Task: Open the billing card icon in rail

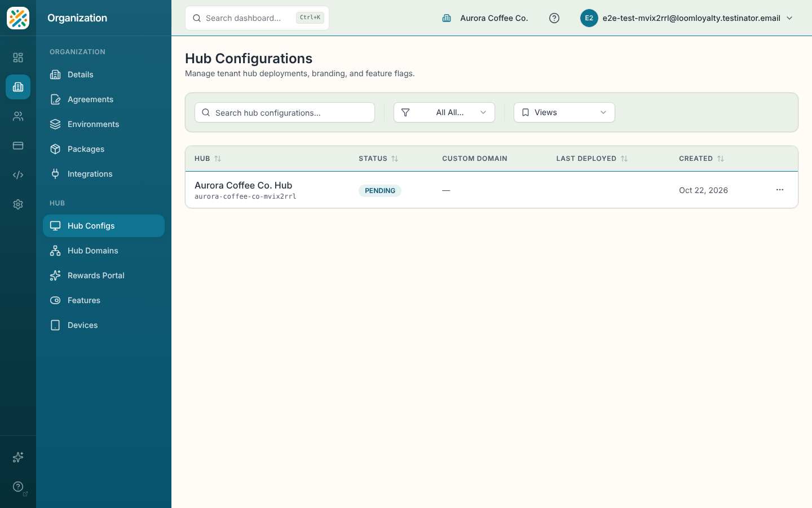Action: point(18,146)
